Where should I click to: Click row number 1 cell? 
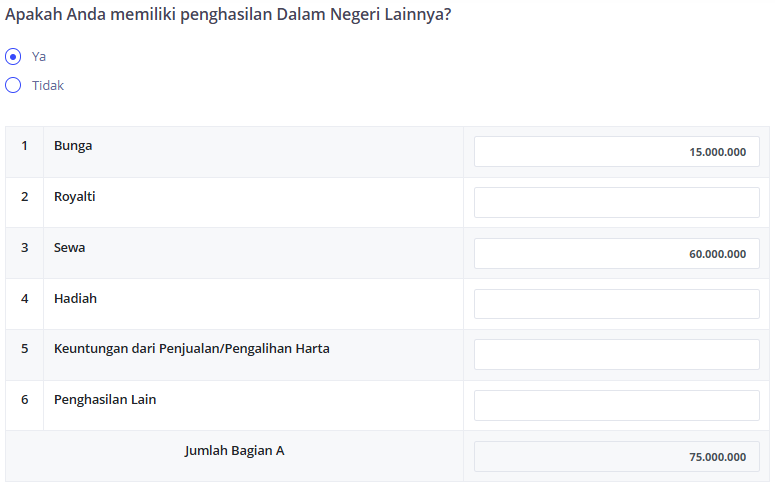tap(25, 152)
